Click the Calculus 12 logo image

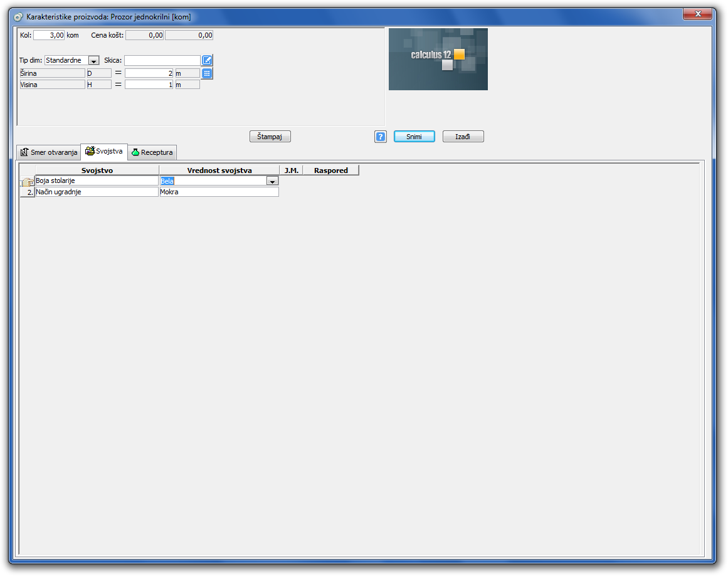438,59
